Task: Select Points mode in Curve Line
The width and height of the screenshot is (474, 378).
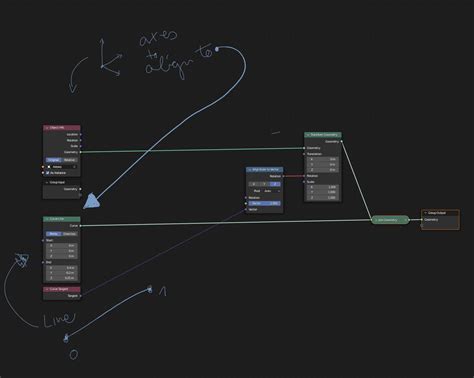Action: tap(54, 234)
